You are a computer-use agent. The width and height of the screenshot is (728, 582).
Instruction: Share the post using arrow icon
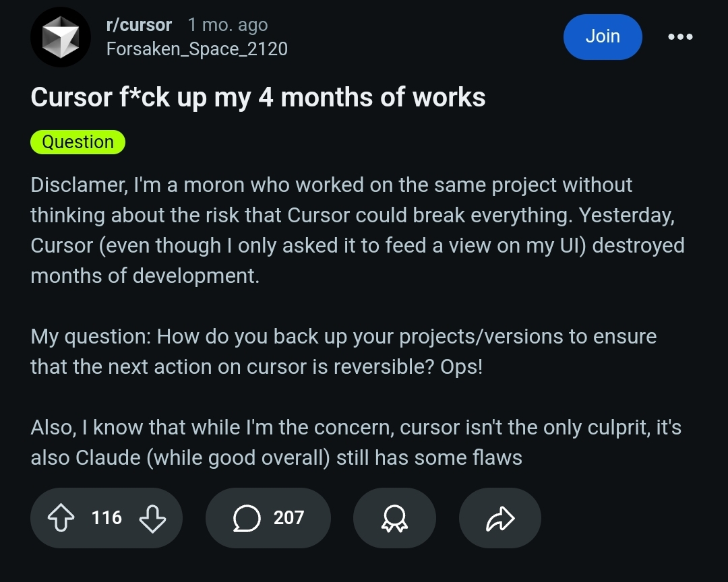click(499, 518)
